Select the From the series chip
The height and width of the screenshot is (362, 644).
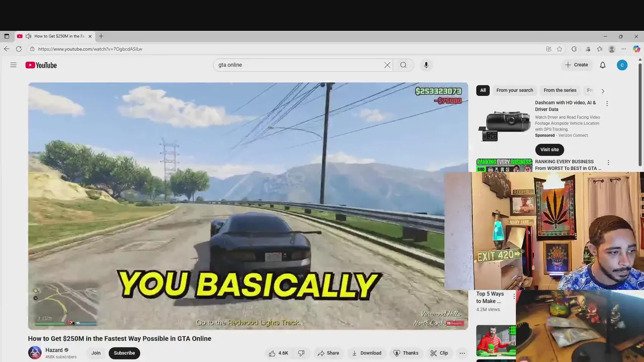[560, 90]
